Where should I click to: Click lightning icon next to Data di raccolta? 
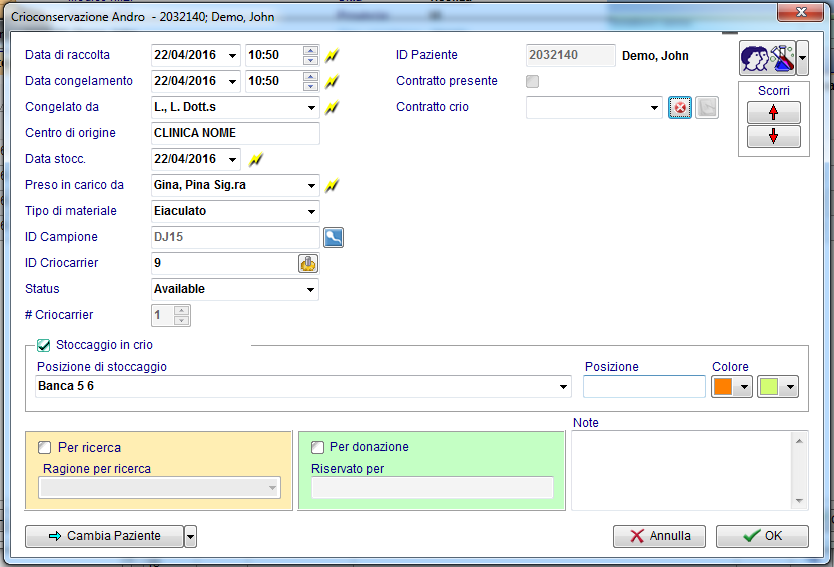coord(332,55)
